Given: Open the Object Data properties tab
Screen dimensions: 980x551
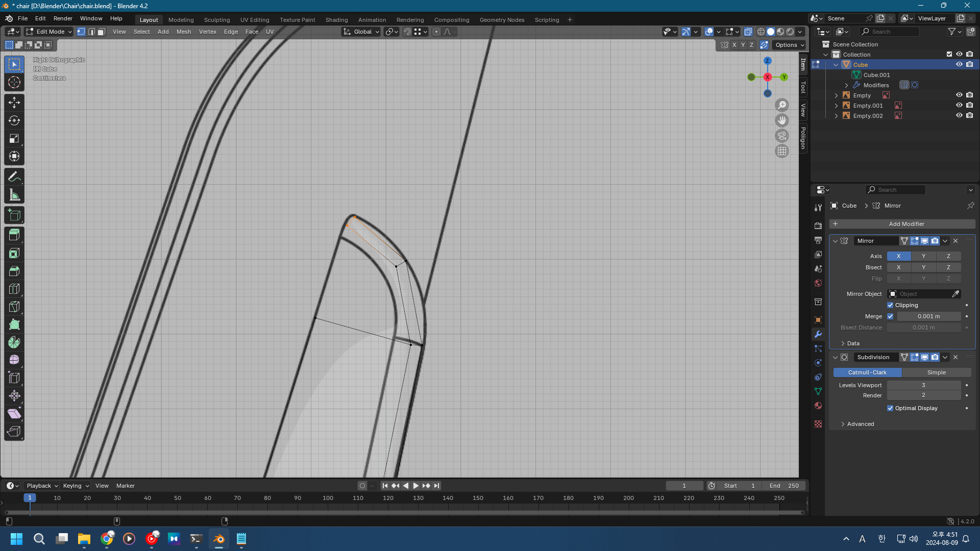Looking at the screenshot, I should (818, 391).
